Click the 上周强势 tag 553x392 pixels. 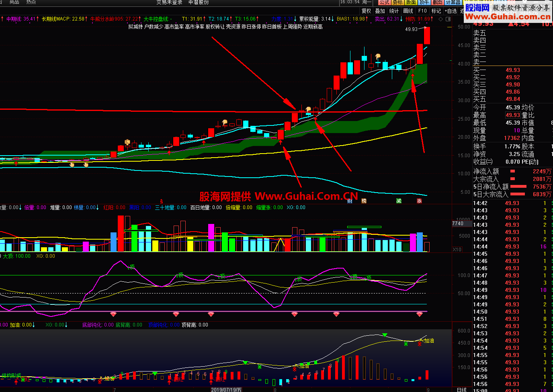click(x=293, y=27)
